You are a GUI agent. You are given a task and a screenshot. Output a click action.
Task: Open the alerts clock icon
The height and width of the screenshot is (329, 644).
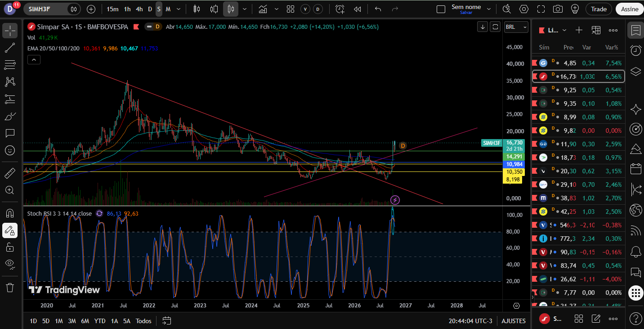(635, 51)
